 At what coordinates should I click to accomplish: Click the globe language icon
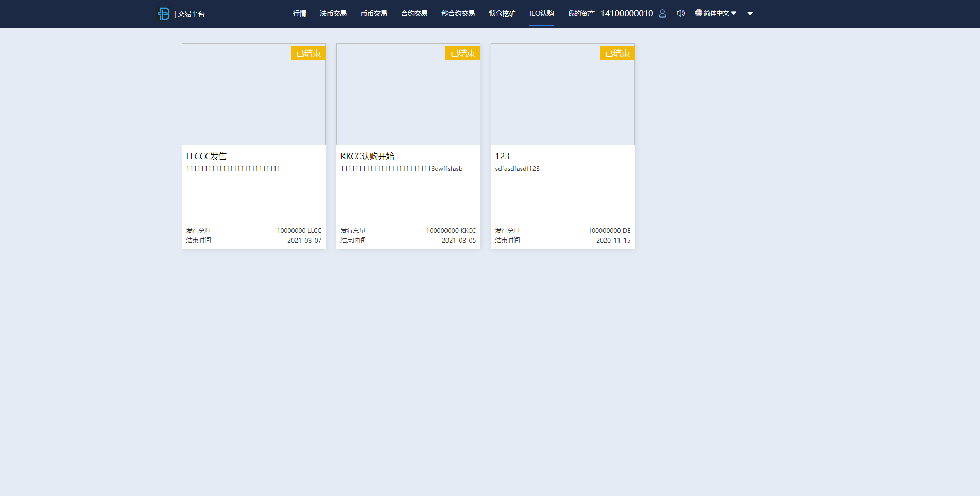click(698, 13)
